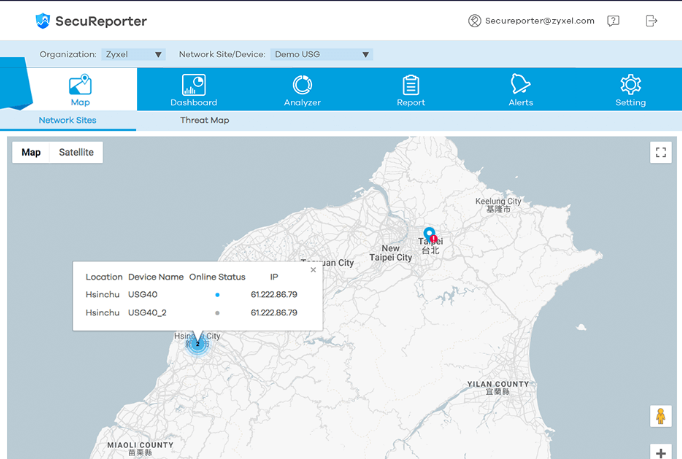Expand the Network Site/Device Demo USG dropdown
This screenshot has width=682, height=459.
pos(321,54)
